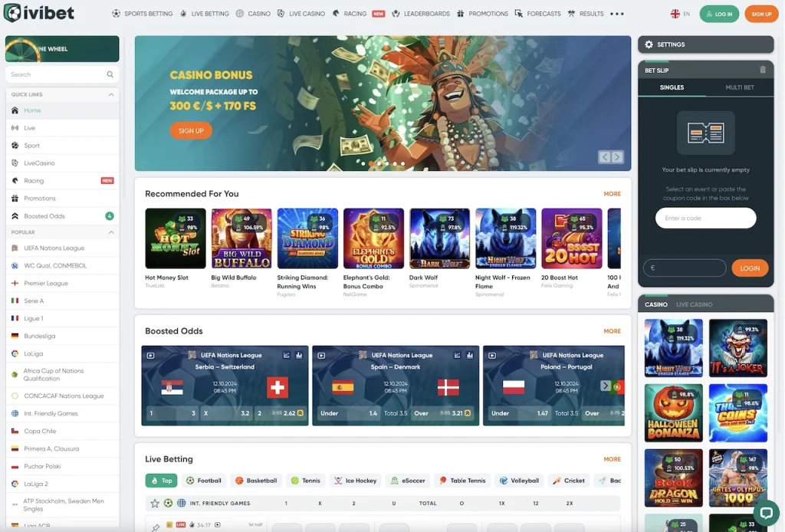Click the banner previous arrow
Viewport: 785px width, 532px height.
click(605, 157)
